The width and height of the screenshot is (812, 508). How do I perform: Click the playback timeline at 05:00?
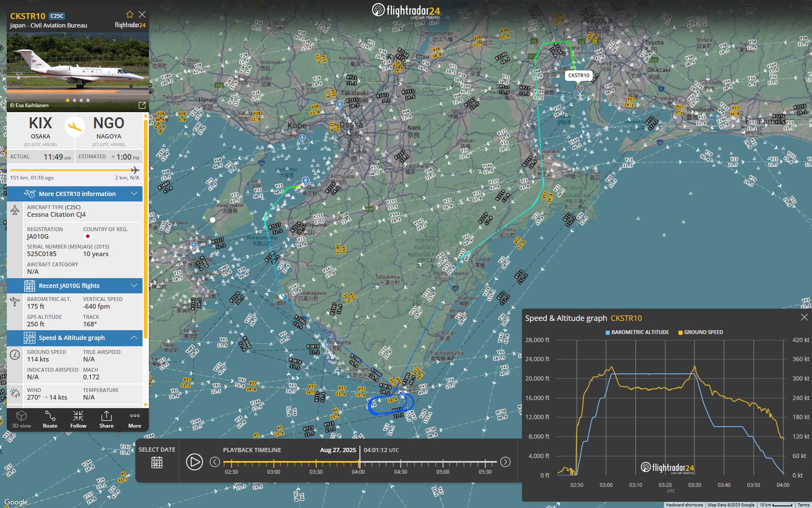(443, 462)
